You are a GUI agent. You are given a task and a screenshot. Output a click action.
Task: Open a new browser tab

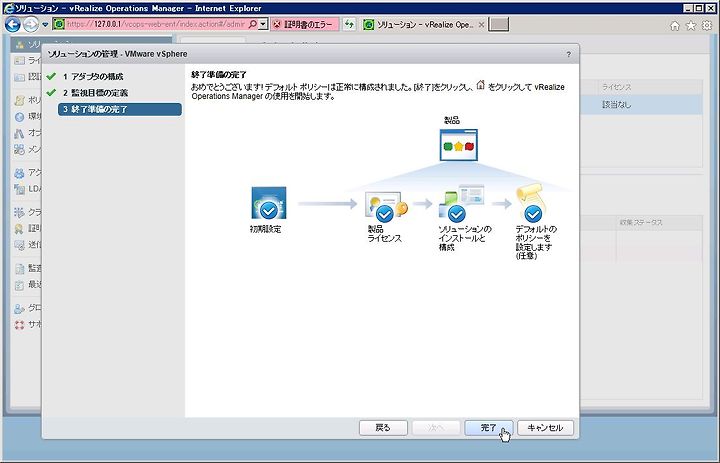[x=499, y=25]
